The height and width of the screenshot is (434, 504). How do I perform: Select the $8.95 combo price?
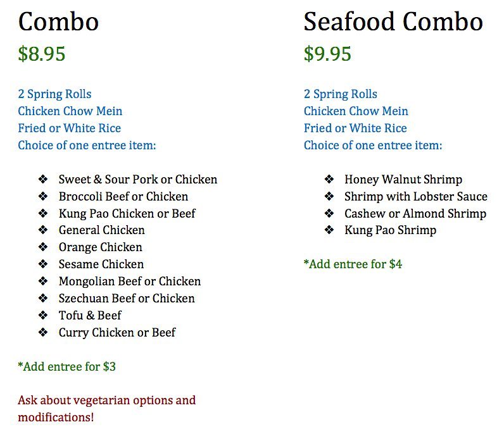pos(42,54)
